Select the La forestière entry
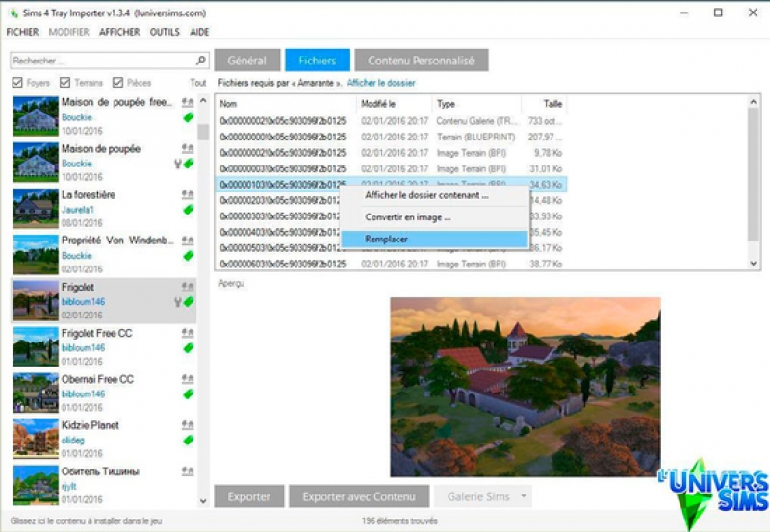770x532 pixels. [104, 209]
